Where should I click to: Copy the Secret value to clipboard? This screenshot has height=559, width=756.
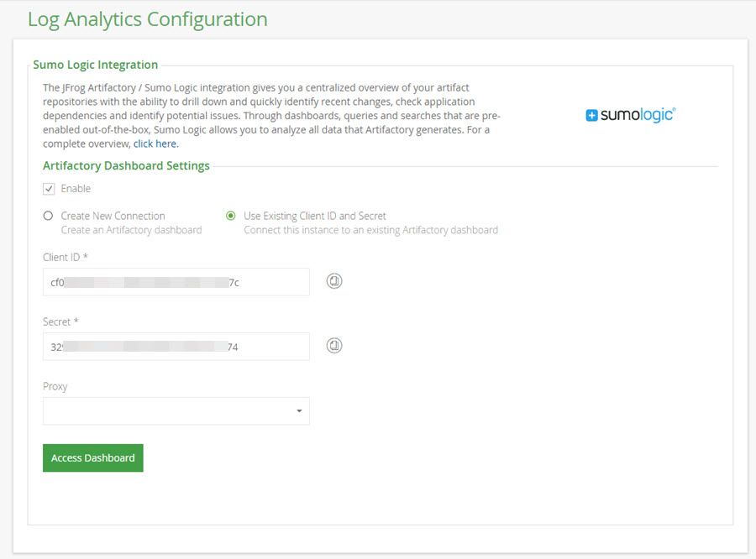coord(334,346)
